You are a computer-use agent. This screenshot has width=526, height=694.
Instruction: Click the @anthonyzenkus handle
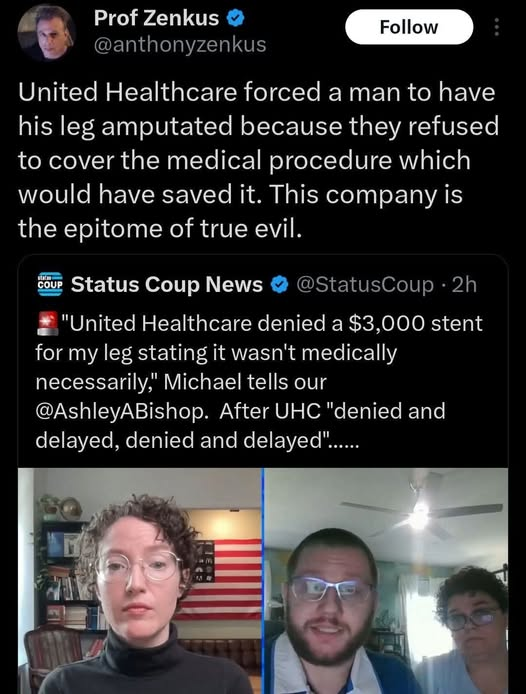[x=180, y=44]
